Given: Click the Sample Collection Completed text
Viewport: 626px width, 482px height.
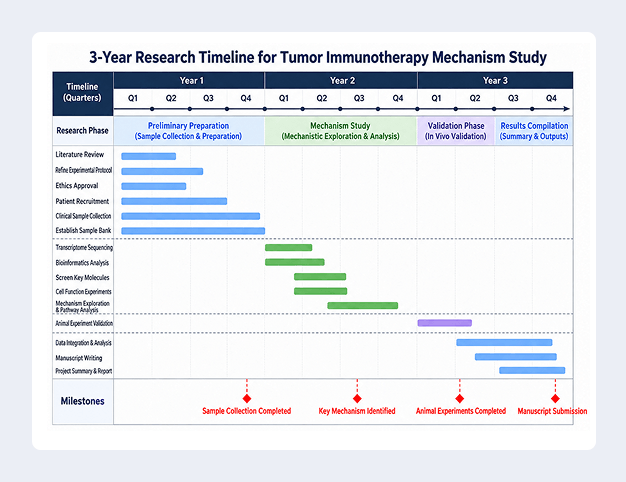Looking at the screenshot, I should (x=246, y=411).
